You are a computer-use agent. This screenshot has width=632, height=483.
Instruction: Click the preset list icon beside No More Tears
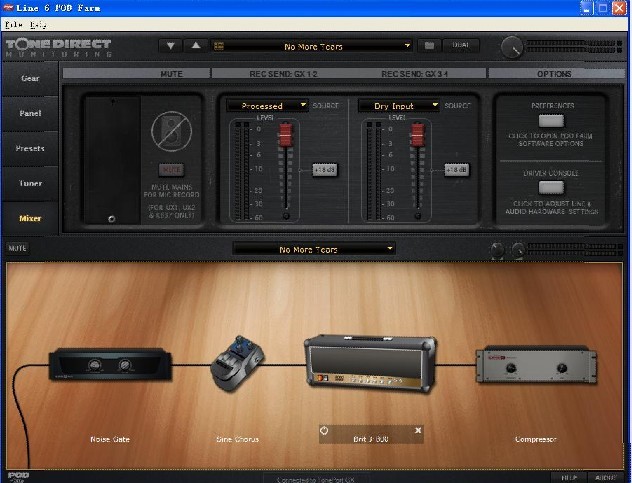(x=218, y=46)
